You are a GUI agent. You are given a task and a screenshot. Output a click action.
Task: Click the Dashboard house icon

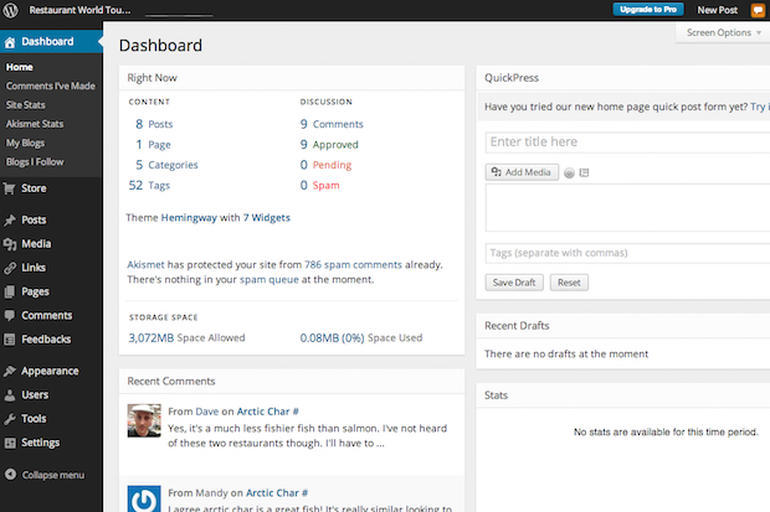[10, 42]
